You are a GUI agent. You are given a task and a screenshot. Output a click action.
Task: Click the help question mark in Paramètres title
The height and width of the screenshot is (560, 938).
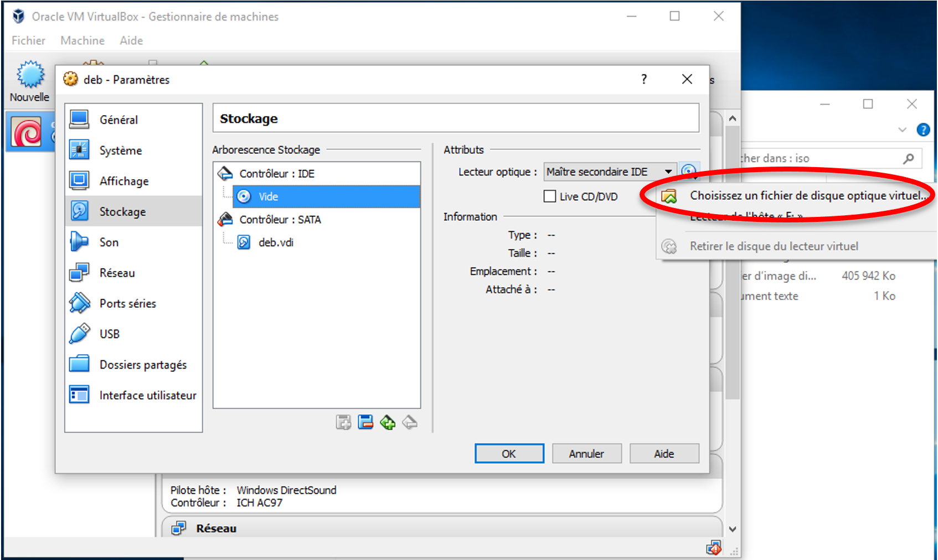[x=644, y=79]
